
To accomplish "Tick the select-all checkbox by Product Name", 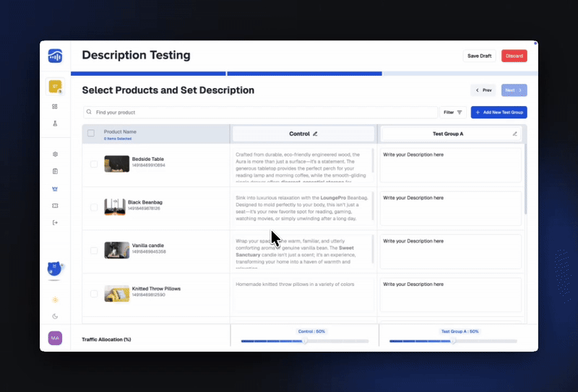I will click(91, 133).
